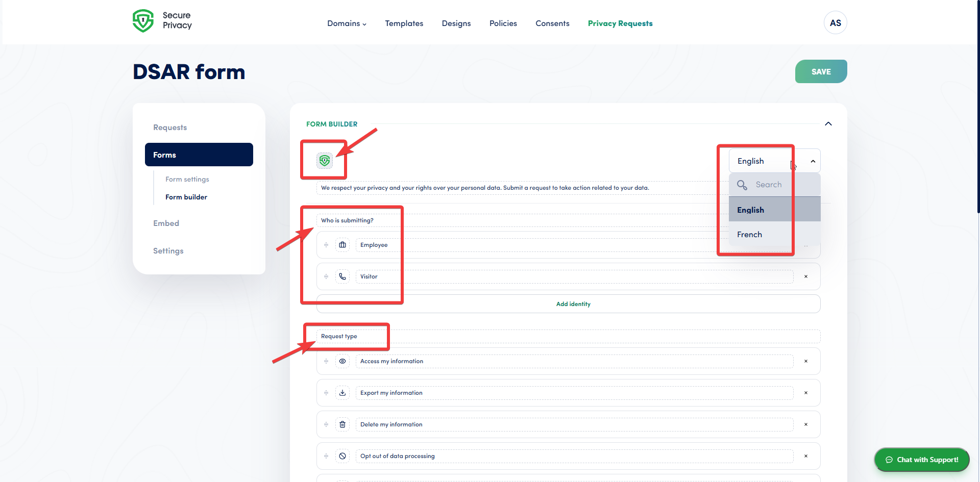This screenshot has width=980, height=482.
Task: Remove Access my information request type
Action: coord(806,361)
